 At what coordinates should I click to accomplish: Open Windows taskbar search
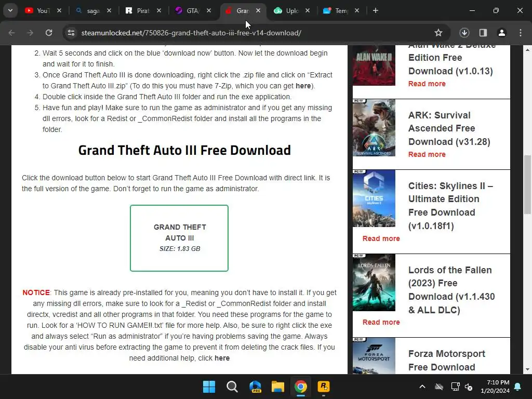[x=232, y=387]
